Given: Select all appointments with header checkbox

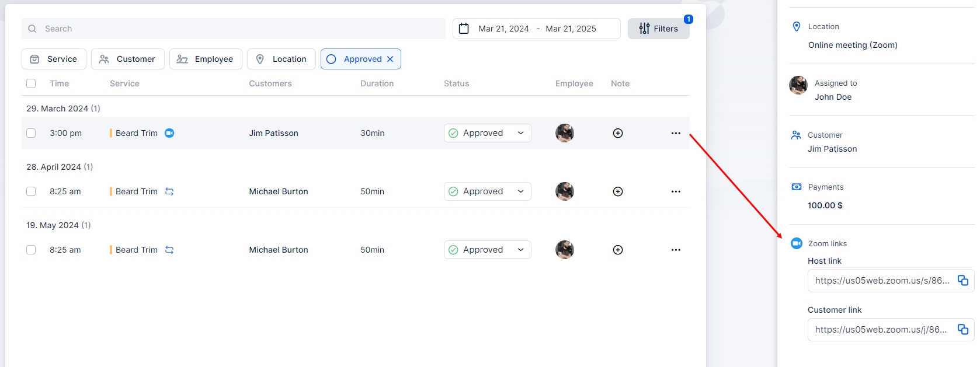Looking at the screenshot, I should click(31, 83).
